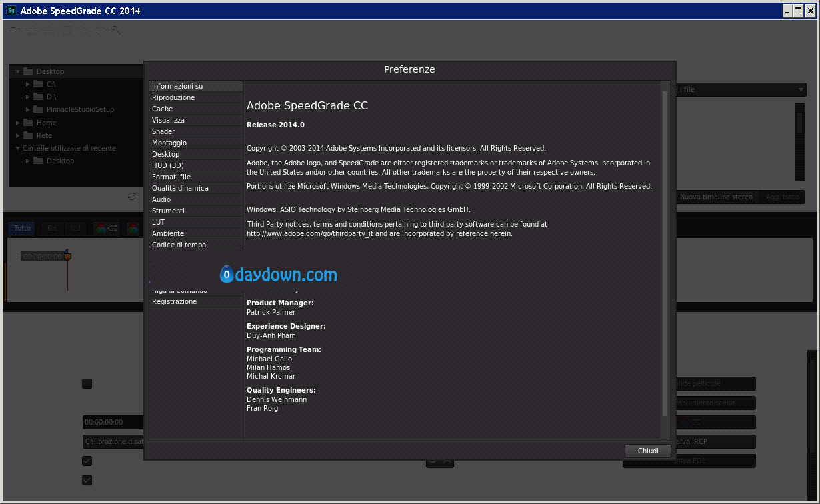Select the Ambiente preferences tab
Screen dimensions: 820x504
click(x=196, y=233)
